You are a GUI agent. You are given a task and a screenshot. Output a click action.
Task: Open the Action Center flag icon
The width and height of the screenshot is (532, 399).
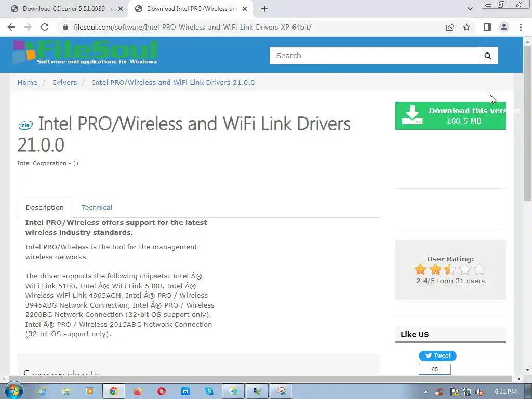[454, 392]
